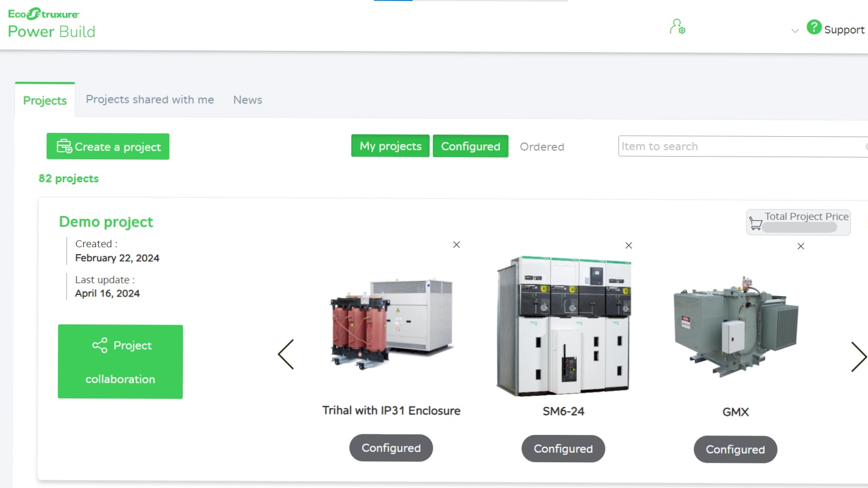Show next products with right arrow
This screenshot has height=488, width=868.
point(858,357)
